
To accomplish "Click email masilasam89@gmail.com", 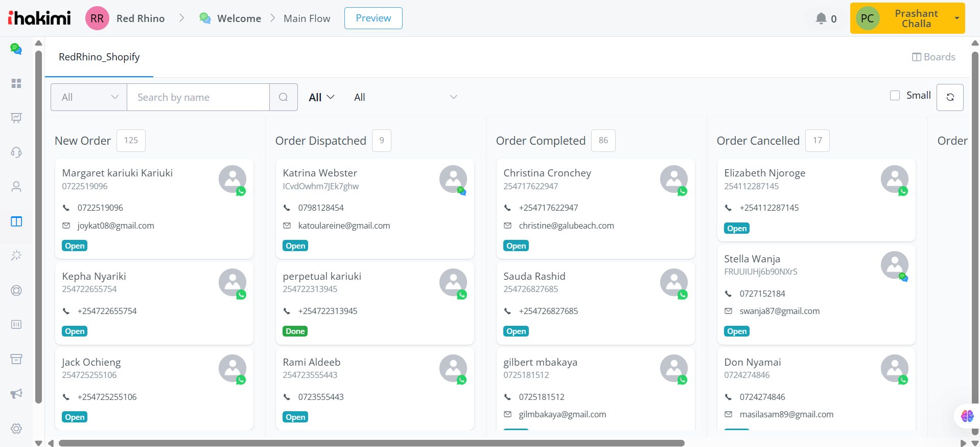I will [786, 414].
